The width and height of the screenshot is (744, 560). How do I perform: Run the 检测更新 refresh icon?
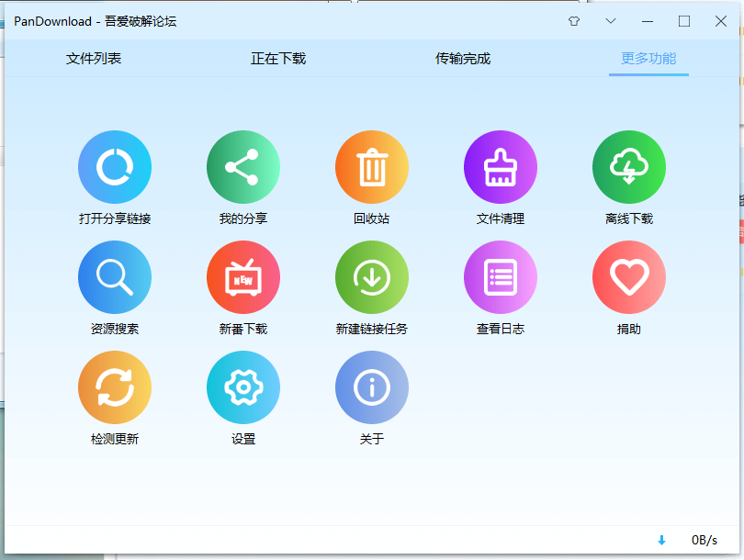coord(115,386)
